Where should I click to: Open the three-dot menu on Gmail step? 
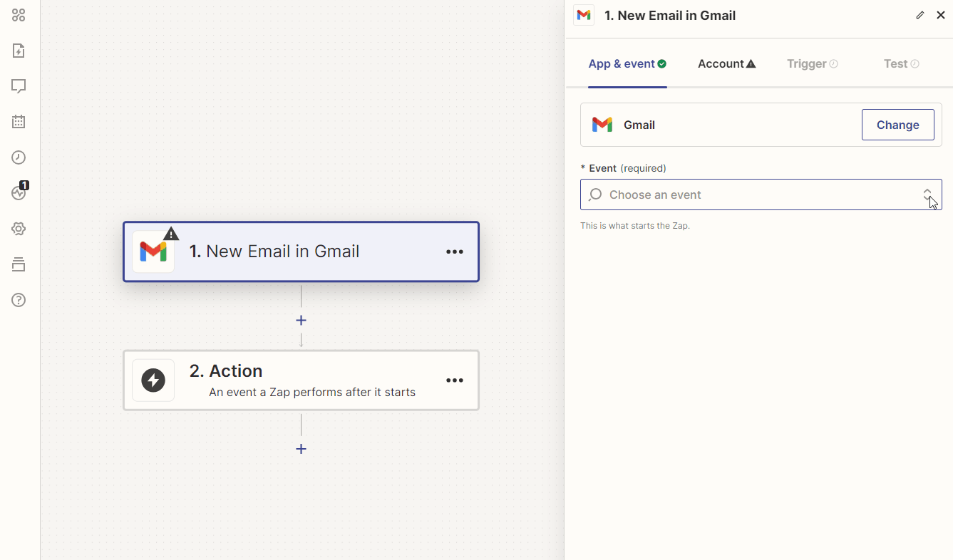(455, 252)
